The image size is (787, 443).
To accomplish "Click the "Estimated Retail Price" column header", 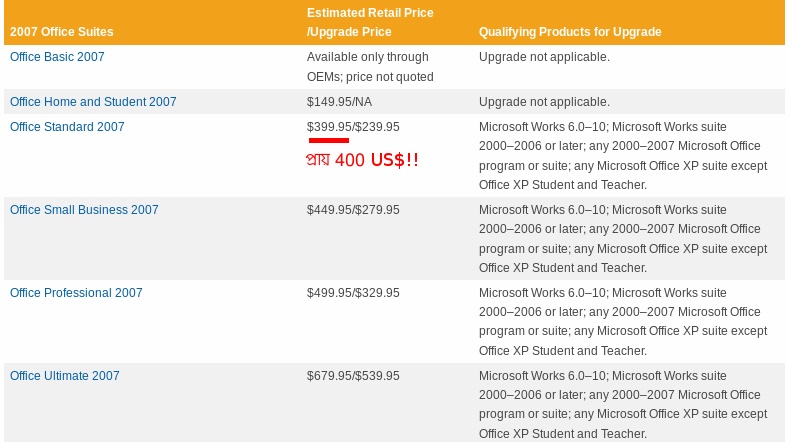I will 370,13.
